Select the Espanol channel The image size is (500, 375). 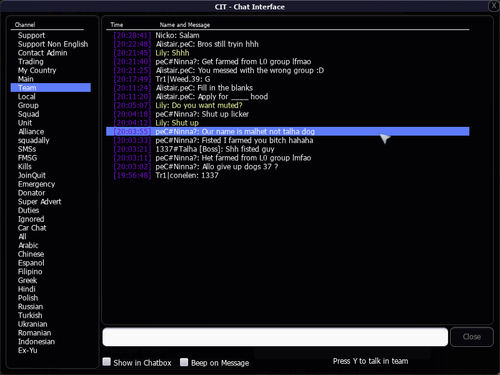pyautogui.click(x=31, y=263)
